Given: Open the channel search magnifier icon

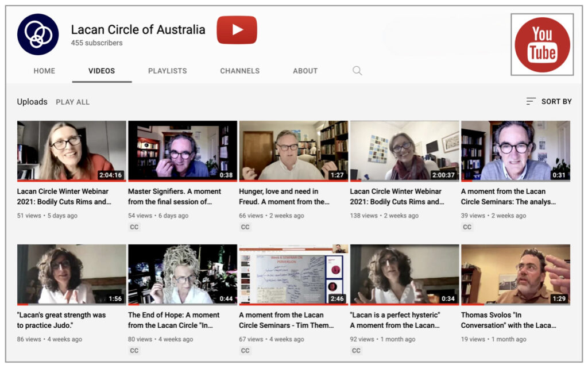Looking at the screenshot, I should tap(357, 71).
